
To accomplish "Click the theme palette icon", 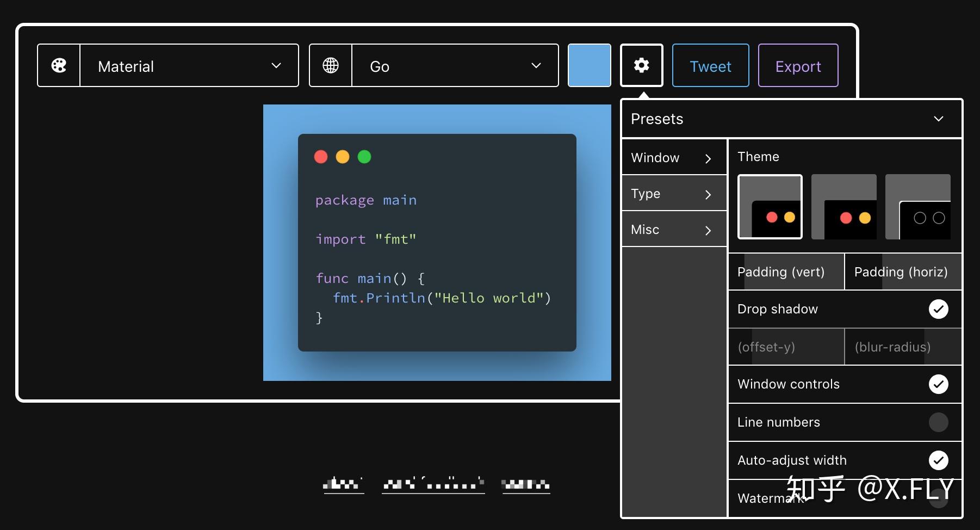I will pyautogui.click(x=59, y=65).
